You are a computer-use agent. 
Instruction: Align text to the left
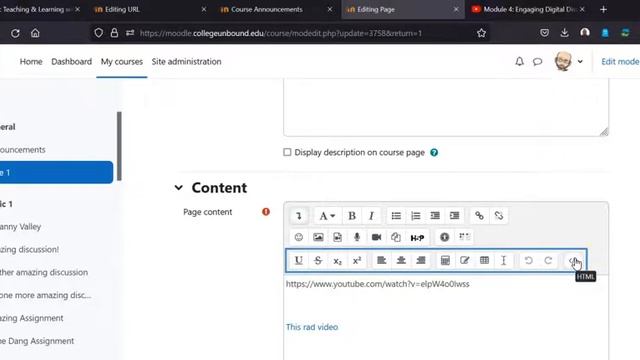[382, 260]
